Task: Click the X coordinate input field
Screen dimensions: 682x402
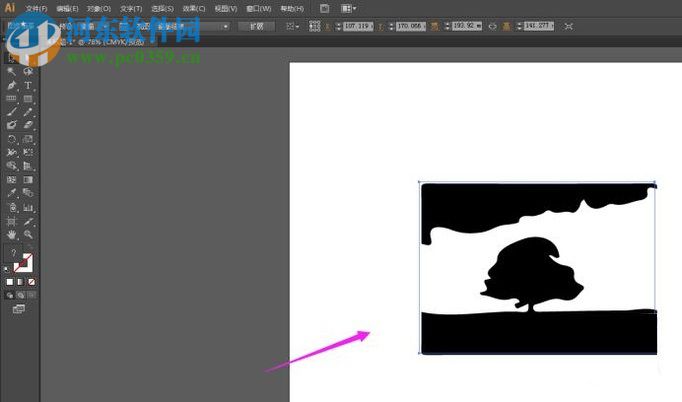Action: [x=357, y=26]
